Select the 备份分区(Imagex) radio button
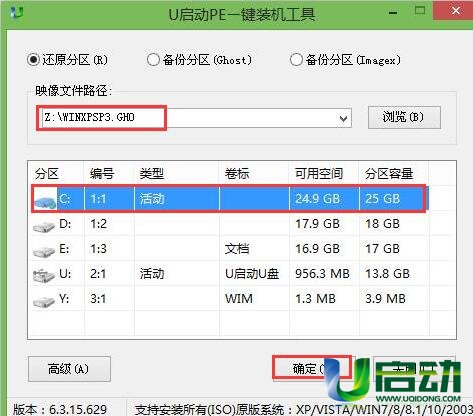The height and width of the screenshot is (416, 473). [296, 60]
